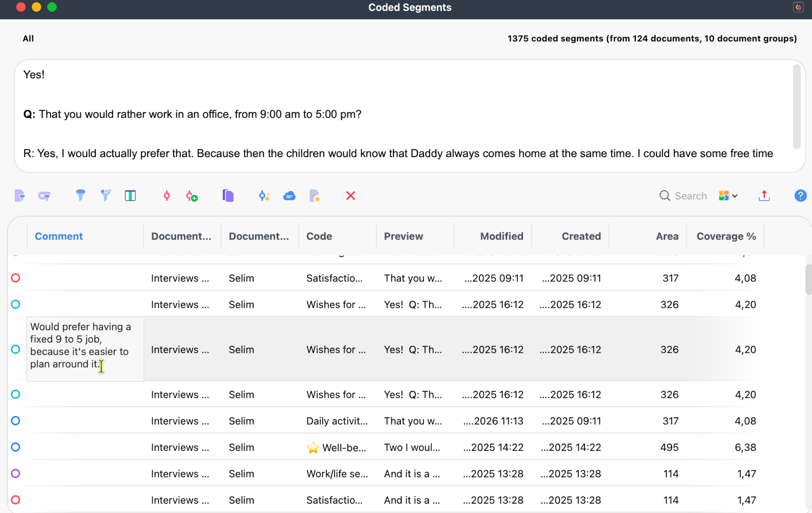Viewport: 812px width, 513px height.
Task: Click the yellow star in Well-be... code cell
Action: click(x=313, y=448)
